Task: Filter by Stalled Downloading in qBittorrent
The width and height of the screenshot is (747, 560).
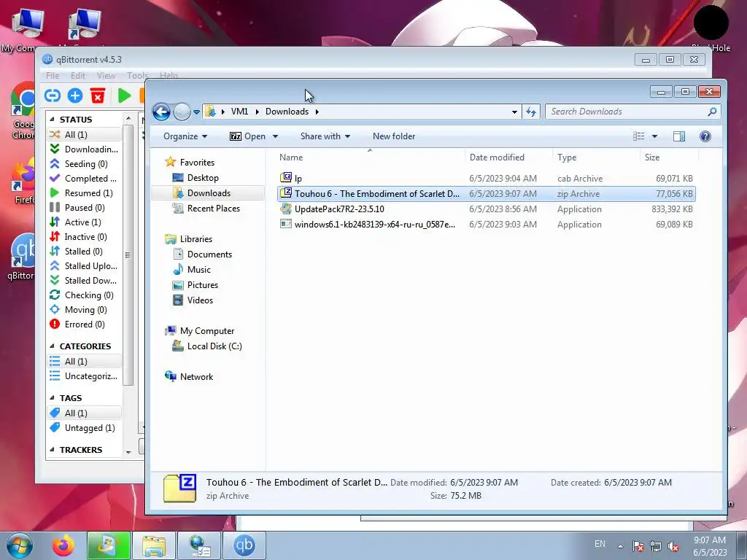Action: 85,281
